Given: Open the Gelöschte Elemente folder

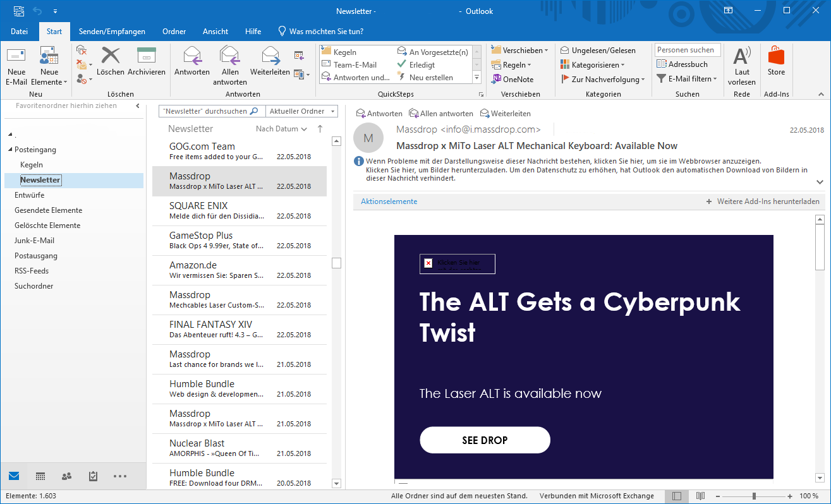Looking at the screenshot, I should pos(47,225).
